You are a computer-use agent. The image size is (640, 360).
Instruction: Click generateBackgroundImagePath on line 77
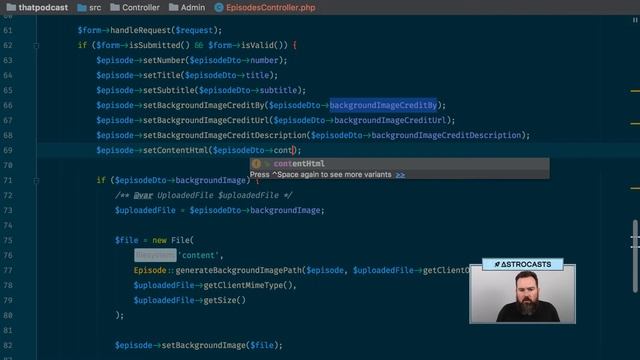(x=239, y=270)
